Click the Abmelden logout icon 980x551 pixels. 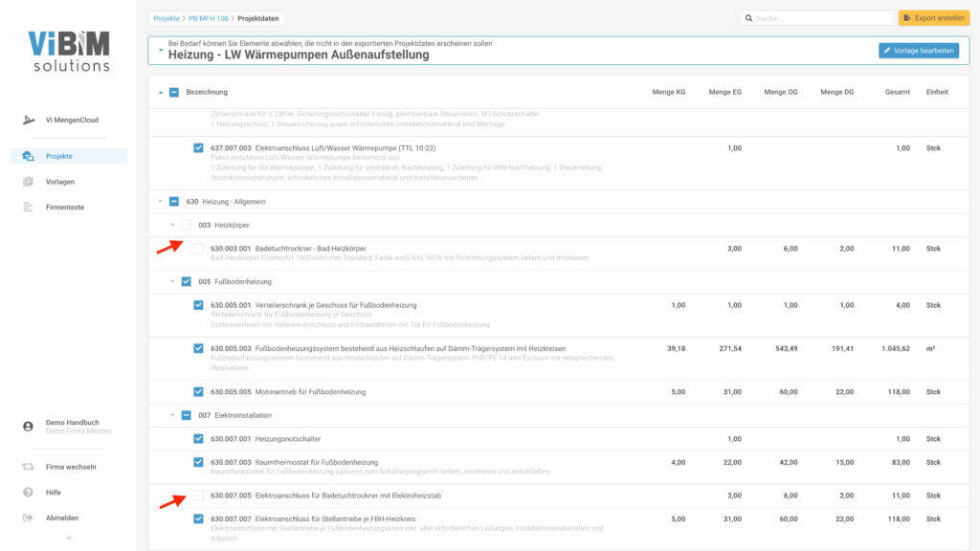pos(28,518)
